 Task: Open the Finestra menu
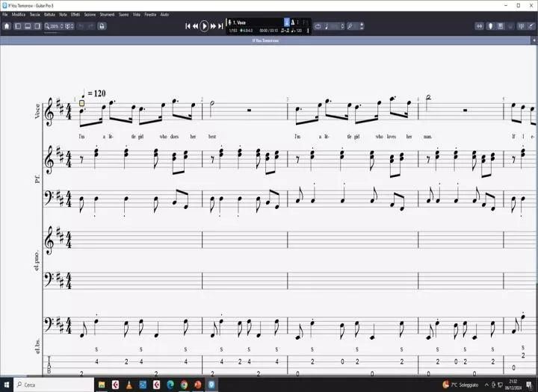150,14
